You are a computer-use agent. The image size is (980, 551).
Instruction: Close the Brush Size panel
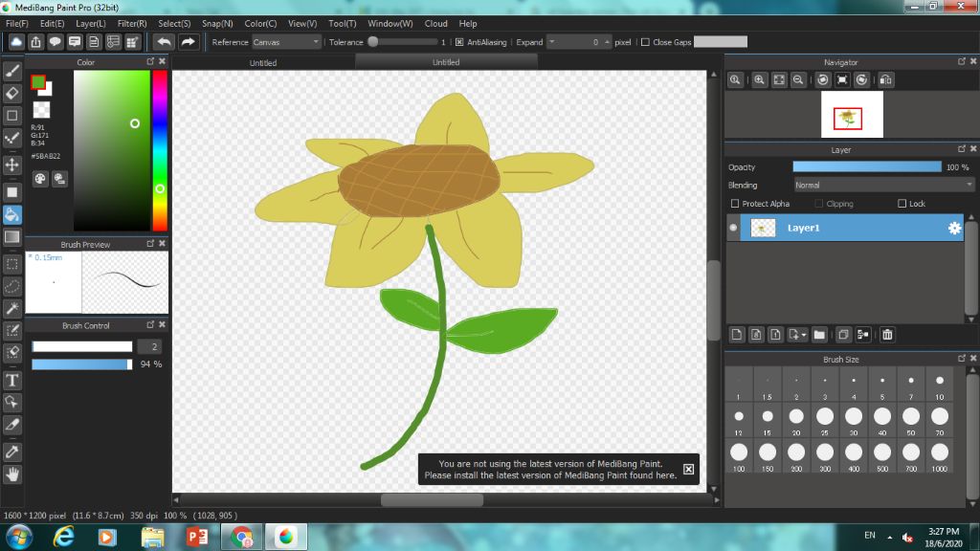pos(973,359)
